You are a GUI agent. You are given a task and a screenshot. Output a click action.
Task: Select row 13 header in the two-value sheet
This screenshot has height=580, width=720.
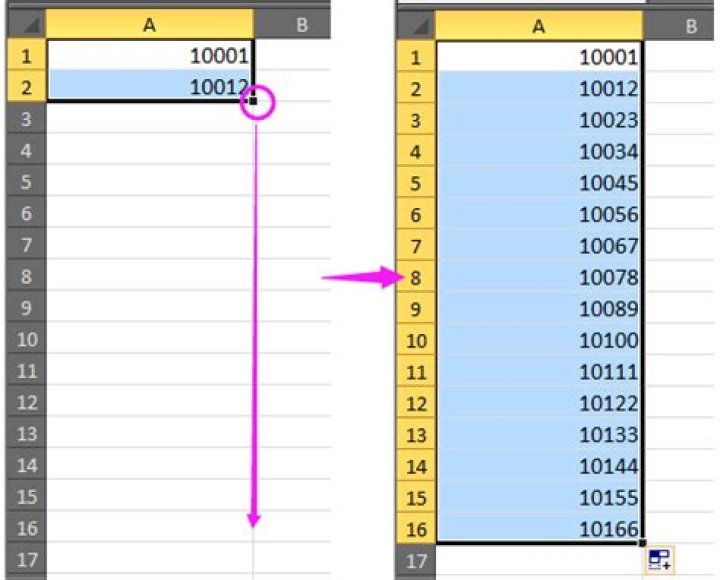click(26, 433)
